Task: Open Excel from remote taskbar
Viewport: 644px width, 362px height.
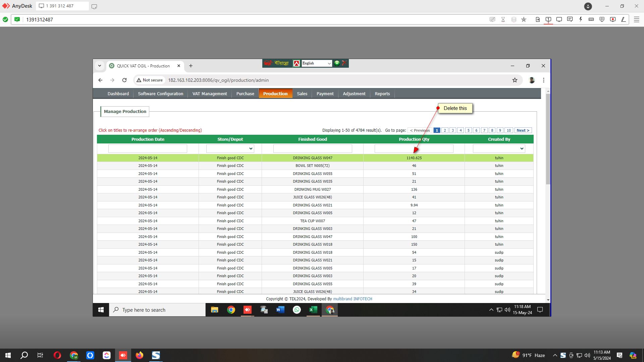Action: pos(313,310)
